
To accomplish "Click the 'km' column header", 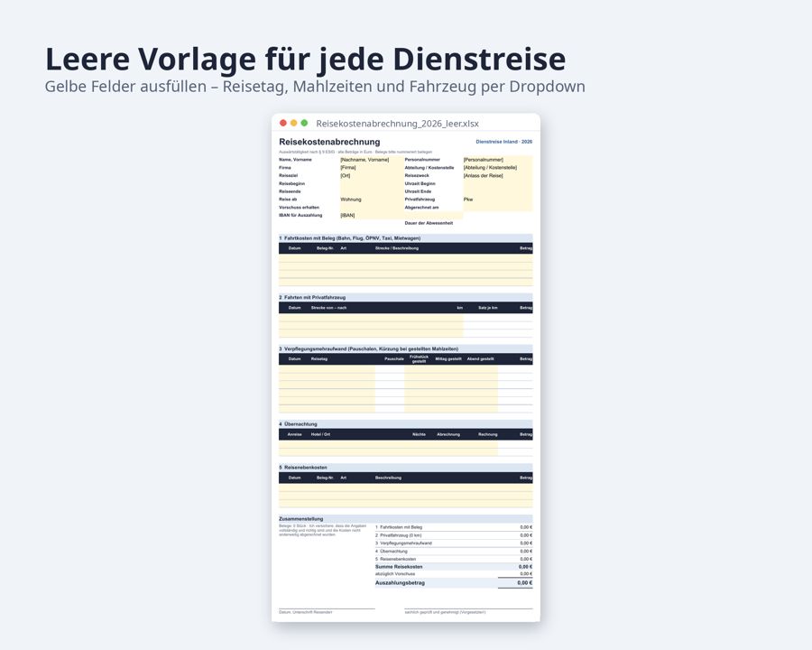I will (x=460, y=308).
